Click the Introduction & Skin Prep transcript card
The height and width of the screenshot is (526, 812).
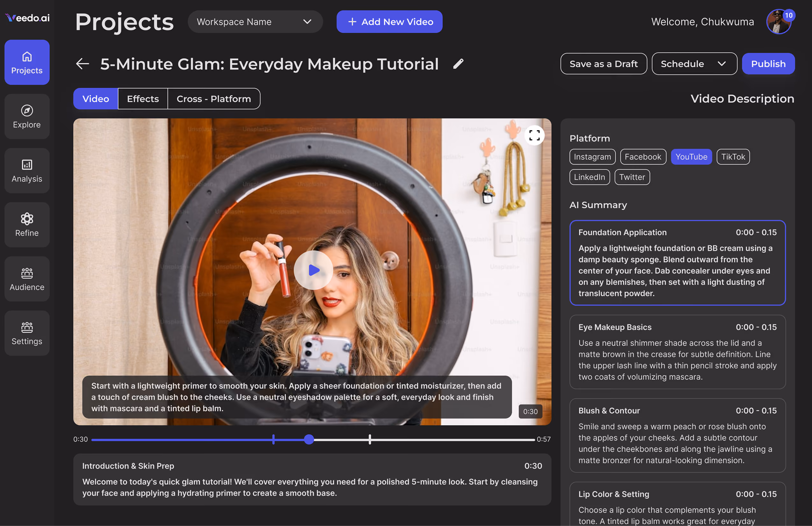[312, 479]
